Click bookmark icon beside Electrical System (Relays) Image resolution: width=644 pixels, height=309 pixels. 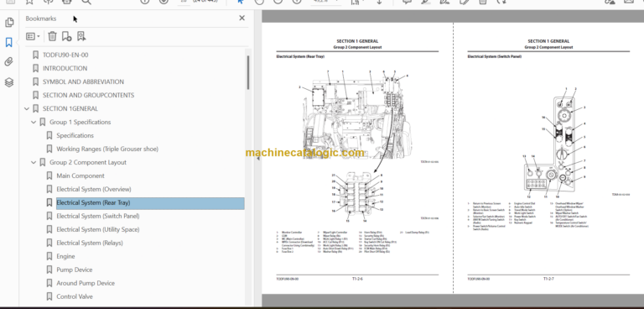click(x=49, y=243)
